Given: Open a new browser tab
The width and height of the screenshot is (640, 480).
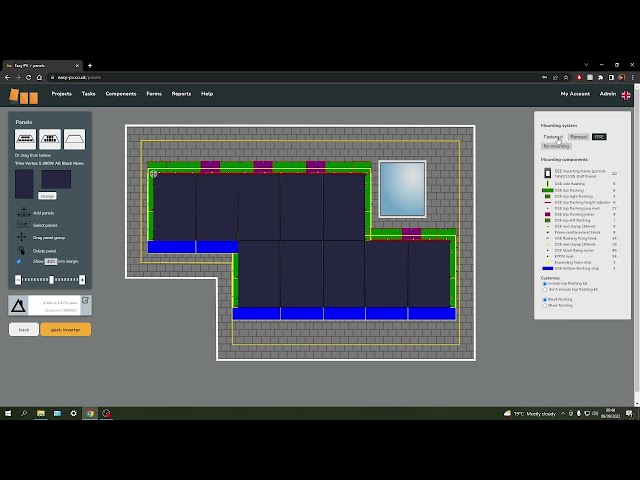Looking at the screenshot, I should (90, 65).
